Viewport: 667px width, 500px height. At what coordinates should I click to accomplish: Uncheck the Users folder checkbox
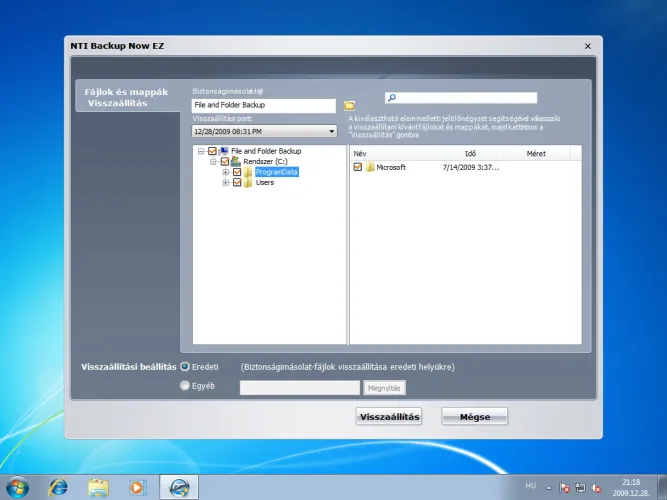237,183
